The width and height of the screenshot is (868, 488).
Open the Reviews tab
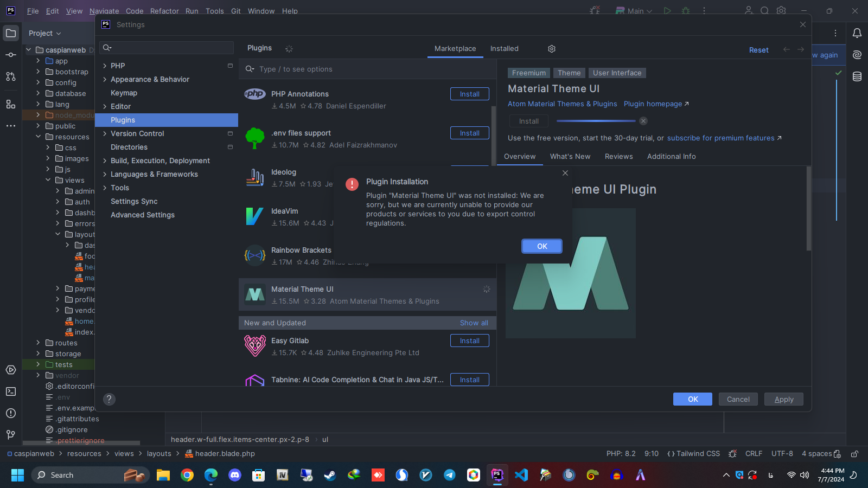point(619,156)
